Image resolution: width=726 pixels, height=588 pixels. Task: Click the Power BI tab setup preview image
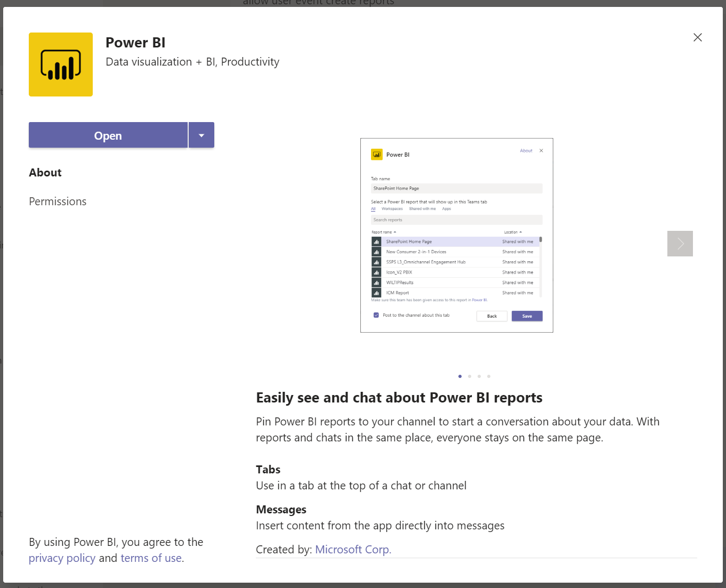click(x=457, y=236)
